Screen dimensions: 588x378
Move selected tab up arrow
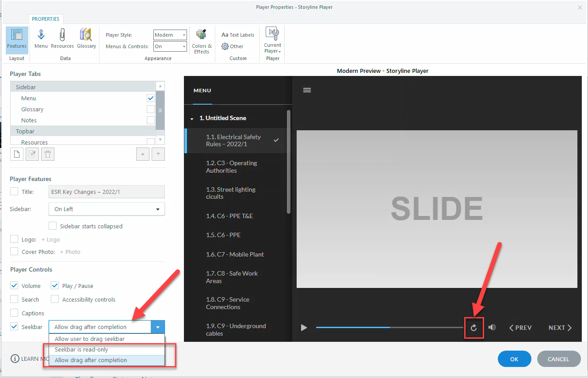[143, 154]
